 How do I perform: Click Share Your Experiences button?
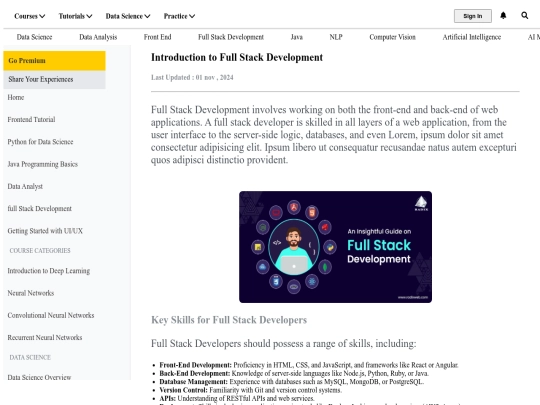54,80
